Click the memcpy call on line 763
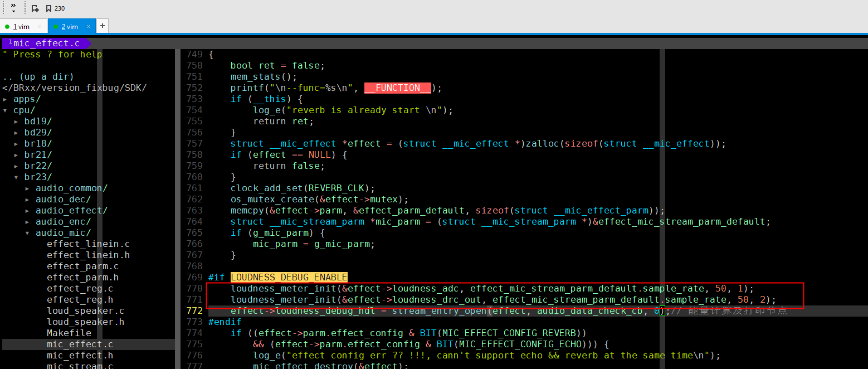The width and height of the screenshot is (868, 369). click(x=448, y=210)
